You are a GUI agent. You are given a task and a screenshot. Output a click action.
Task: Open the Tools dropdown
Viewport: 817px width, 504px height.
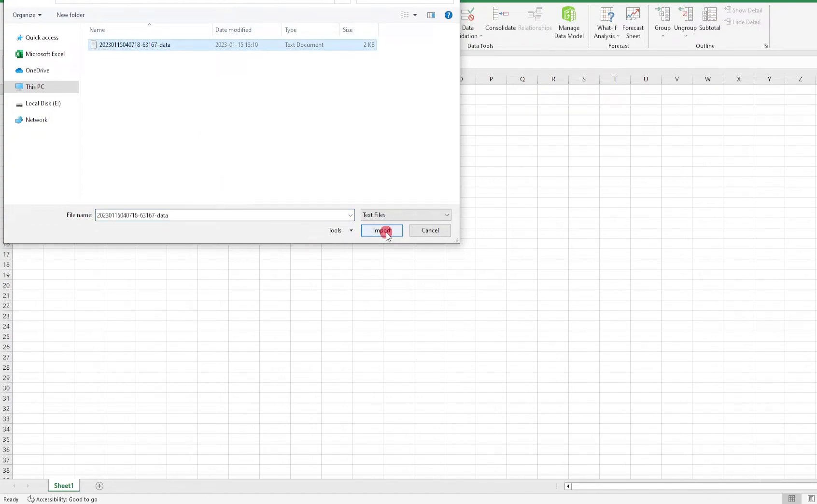[339, 230]
